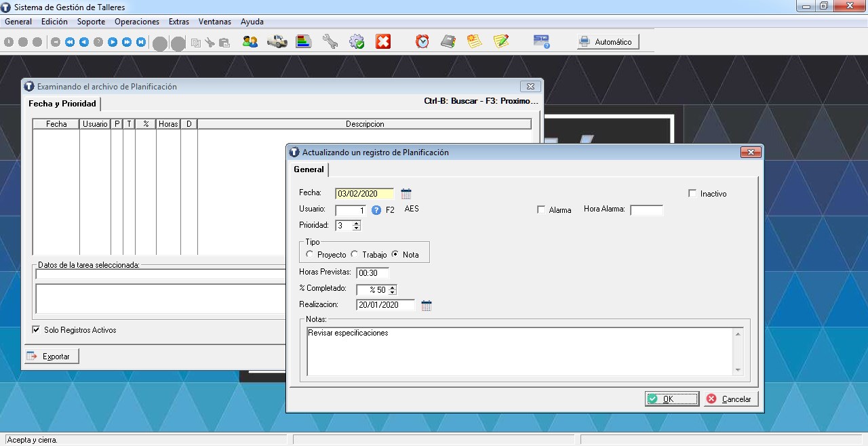Open the Soporte menu
Screen dimensions: 868x446
91,22
